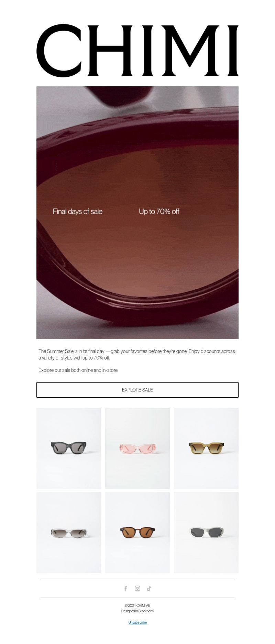This screenshot has height=644, width=275.
Task: View the white wraparound sport sunglasses
Action: click(x=206, y=533)
